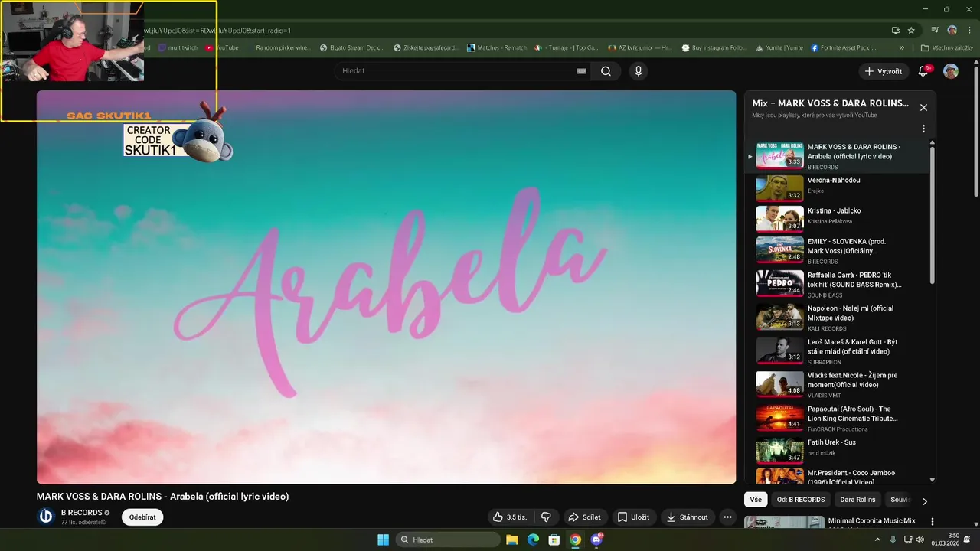This screenshot has width=980, height=551.
Task: Subscribe using the Odebírat button
Action: (x=142, y=517)
